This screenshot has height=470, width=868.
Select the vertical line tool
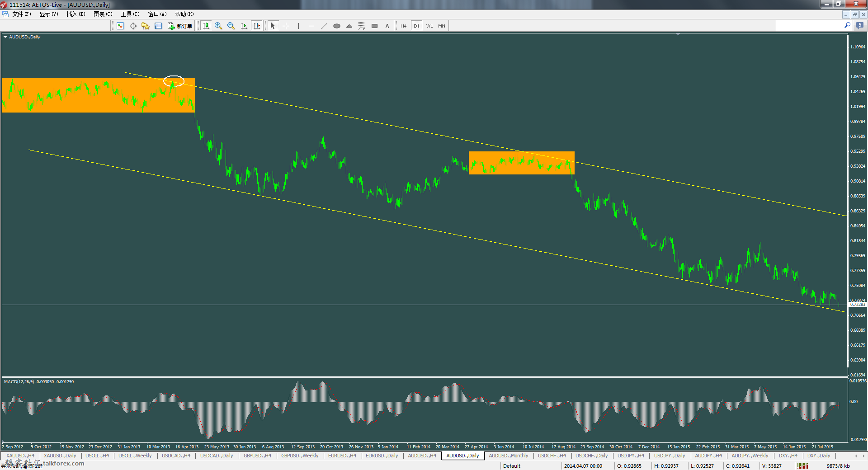[298, 26]
